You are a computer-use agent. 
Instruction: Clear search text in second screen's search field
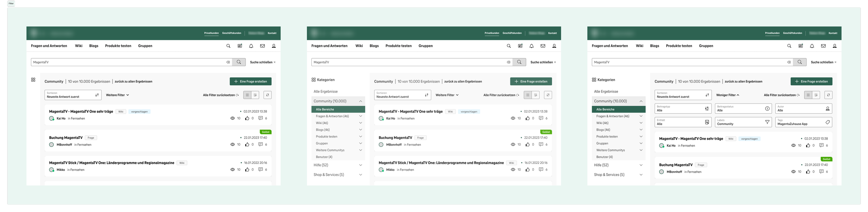(x=509, y=62)
